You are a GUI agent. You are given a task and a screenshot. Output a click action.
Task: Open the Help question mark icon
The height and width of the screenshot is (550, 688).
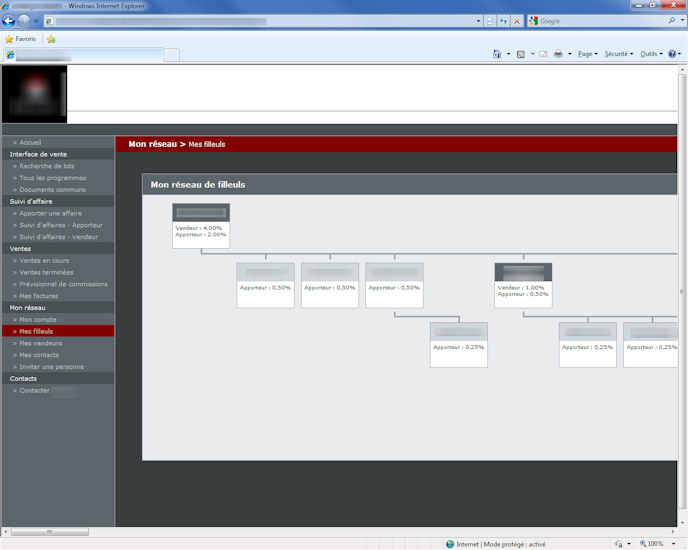click(673, 54)
